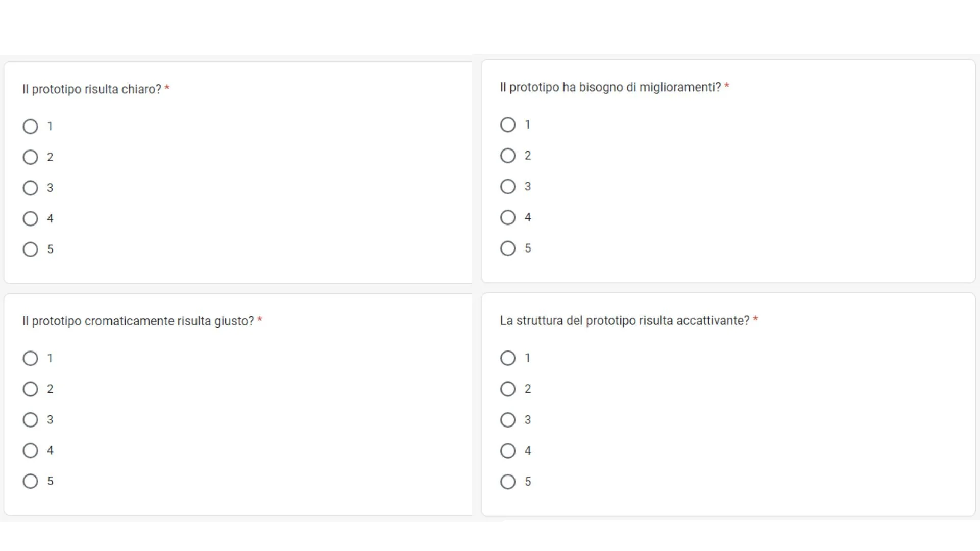Select rating 4 for 'cromaticamente risulta giusto'
The image size is (980, 551).
(31, 450)
